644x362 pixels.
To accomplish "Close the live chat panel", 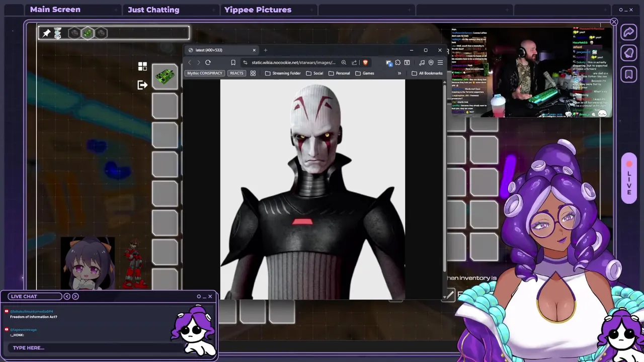I will tap(210, 296).
